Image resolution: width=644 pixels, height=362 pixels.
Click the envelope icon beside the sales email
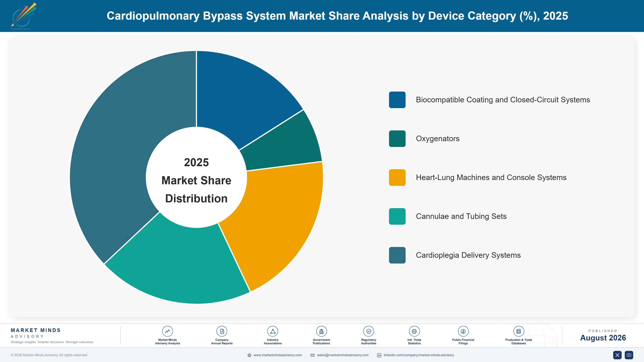(313, 355)
